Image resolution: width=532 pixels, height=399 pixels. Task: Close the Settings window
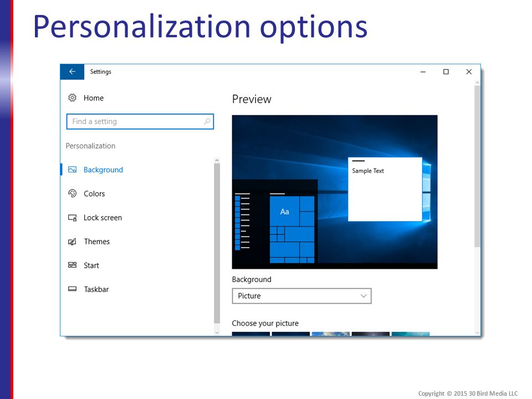pyautogui.click(x=469, y=71)
